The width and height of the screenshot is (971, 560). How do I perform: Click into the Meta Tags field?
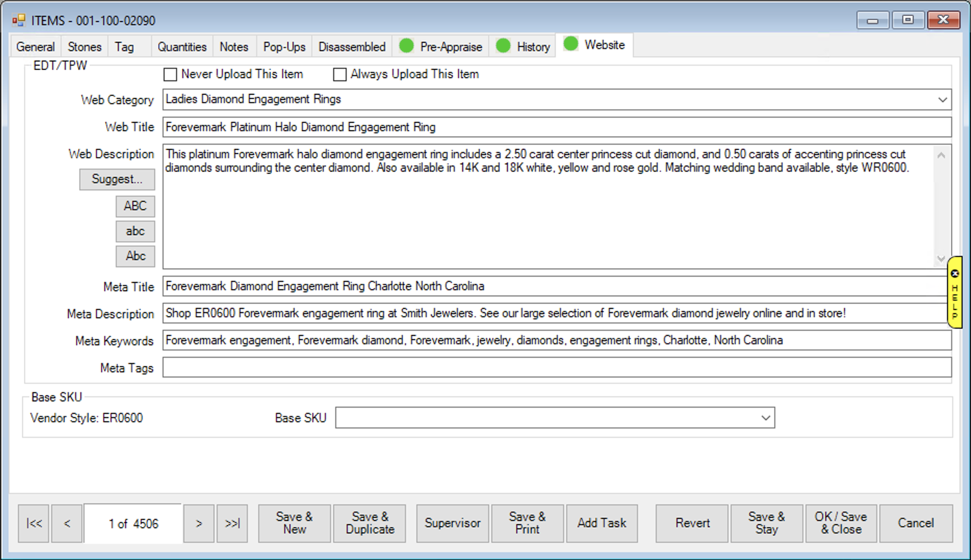[557, 368]
